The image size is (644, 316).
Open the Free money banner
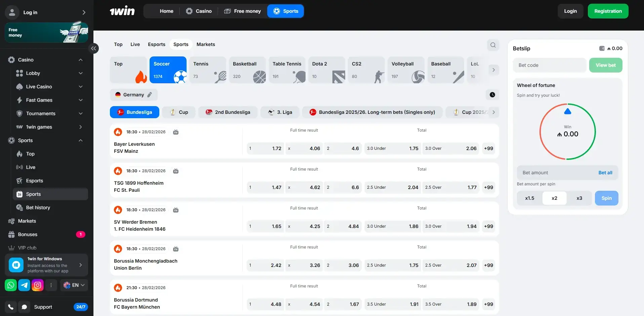pyautogui.click(x=46, y=33)
